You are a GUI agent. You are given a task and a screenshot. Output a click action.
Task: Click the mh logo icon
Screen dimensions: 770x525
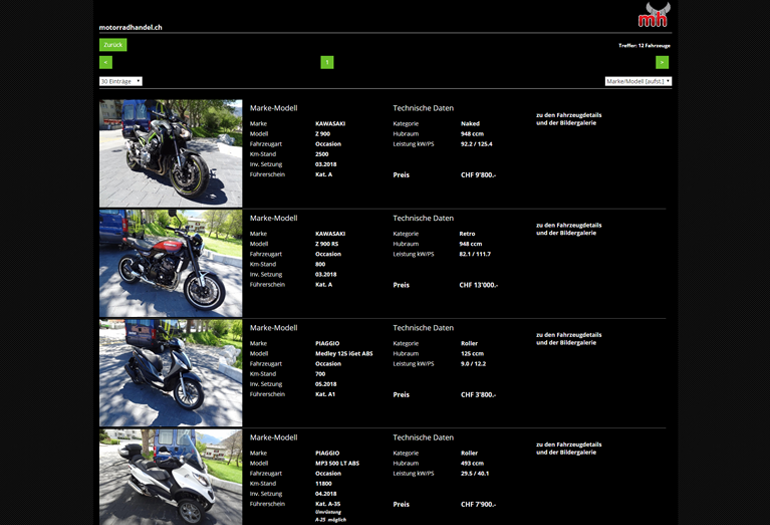(x=654, y=15)
